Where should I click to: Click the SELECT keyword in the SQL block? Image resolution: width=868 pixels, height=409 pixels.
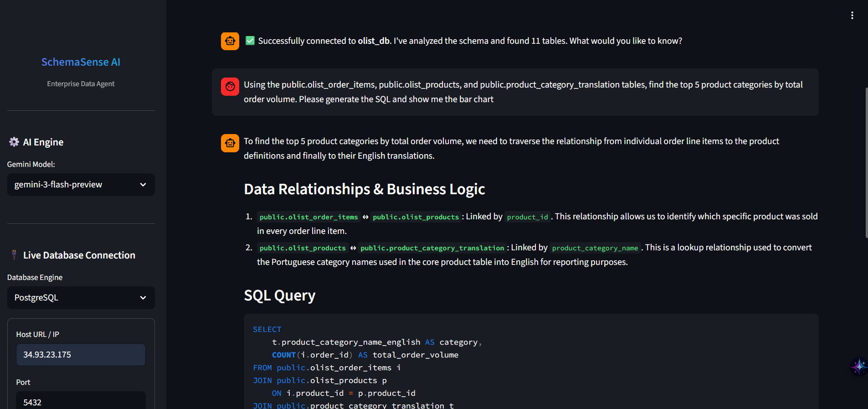point(267,329)
